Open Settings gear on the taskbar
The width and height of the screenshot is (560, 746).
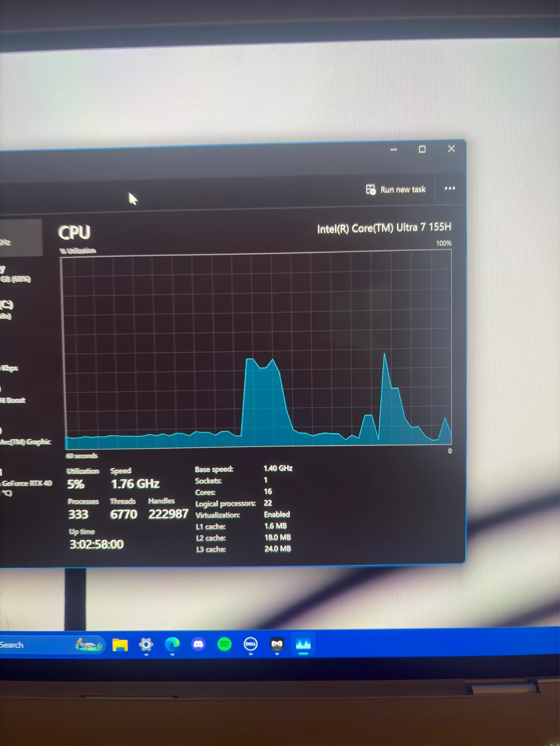click(146, 644)
